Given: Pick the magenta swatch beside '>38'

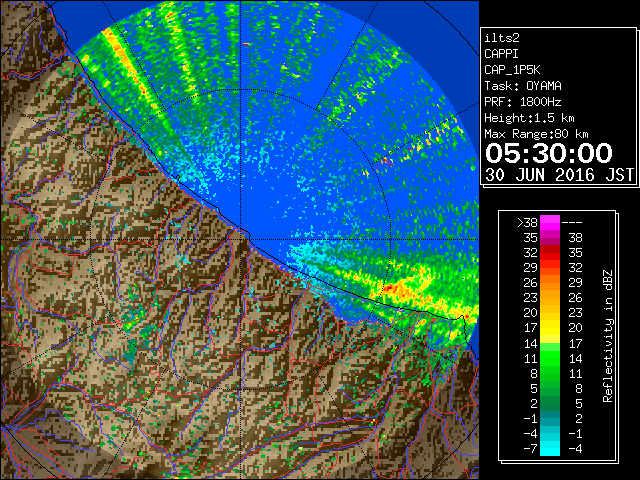Looking at the screenshot, I should point(550,223).
